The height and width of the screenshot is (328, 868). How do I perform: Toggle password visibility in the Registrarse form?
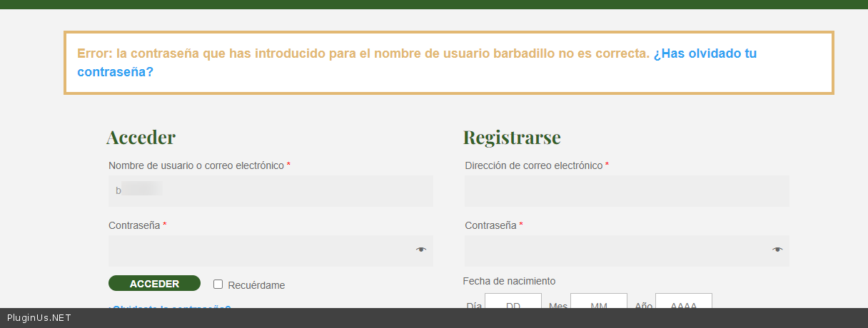[777, 250]
